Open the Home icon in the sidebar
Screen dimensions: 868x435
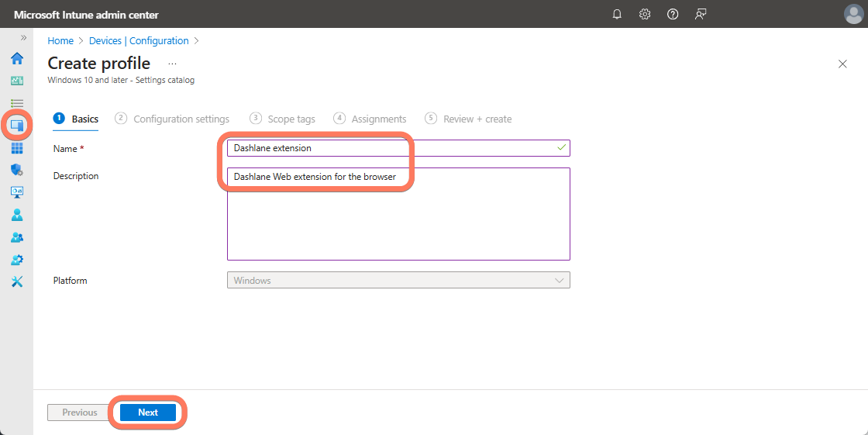(x=16, y=58)
